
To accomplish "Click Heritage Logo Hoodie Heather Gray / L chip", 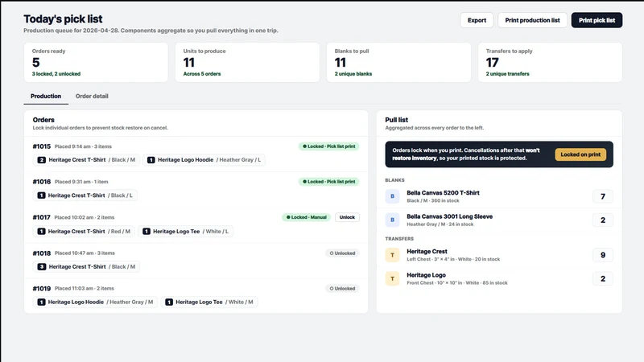I will coord(204,159).
